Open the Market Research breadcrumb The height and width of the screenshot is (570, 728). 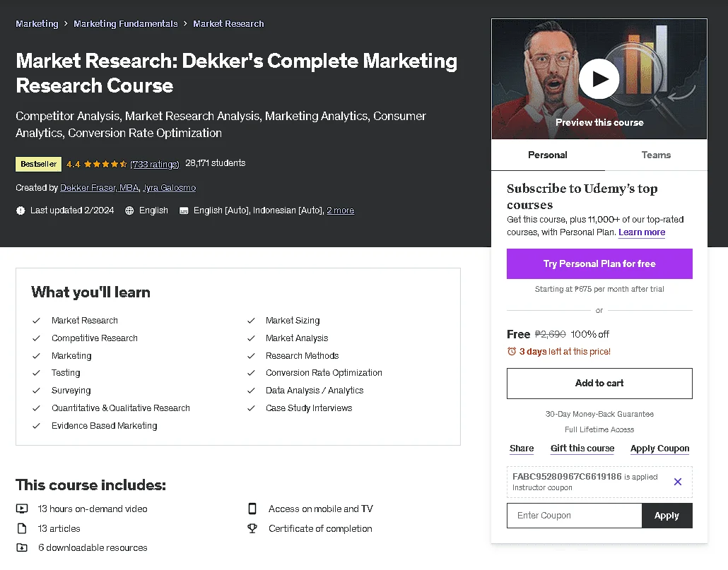(x=228, y=23)
